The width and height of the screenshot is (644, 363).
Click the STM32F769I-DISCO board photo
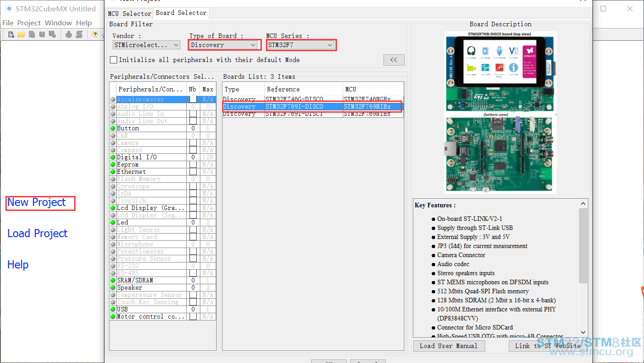click(500, 112)
